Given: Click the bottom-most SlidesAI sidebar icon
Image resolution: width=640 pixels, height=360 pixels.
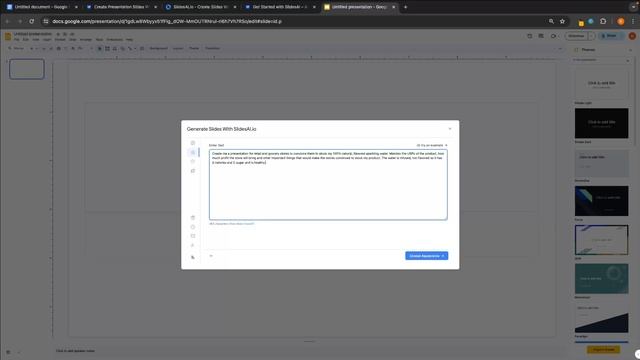Looking at the screenshot, I should (x=193, y=257).
